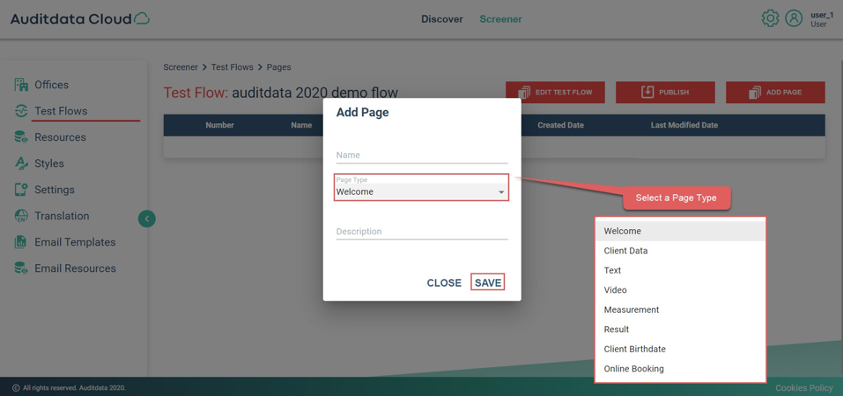Open Resources in the sidebar
Screen dimensions: 843x397
pyautogui.click(x=60, y=137)
